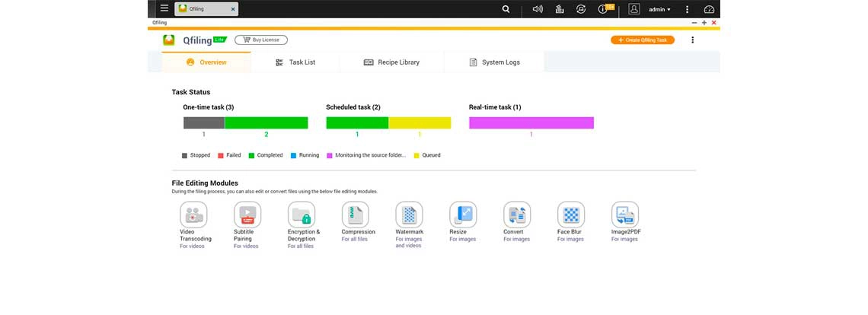Viewport: 868px width, 315px height.
Task: Click the One-time task (3) heading
Action: click(209, 107)
